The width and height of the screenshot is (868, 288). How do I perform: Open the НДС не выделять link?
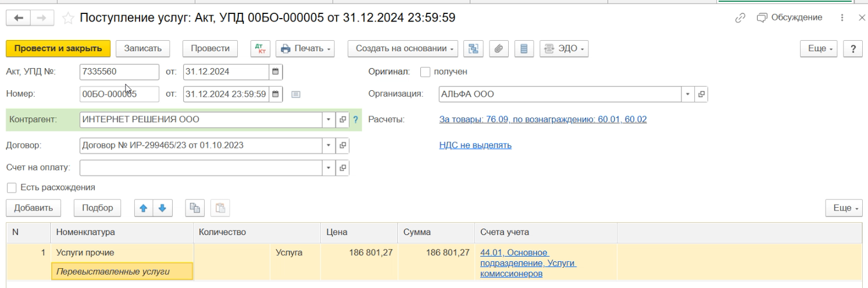click(x=475, y=145)
